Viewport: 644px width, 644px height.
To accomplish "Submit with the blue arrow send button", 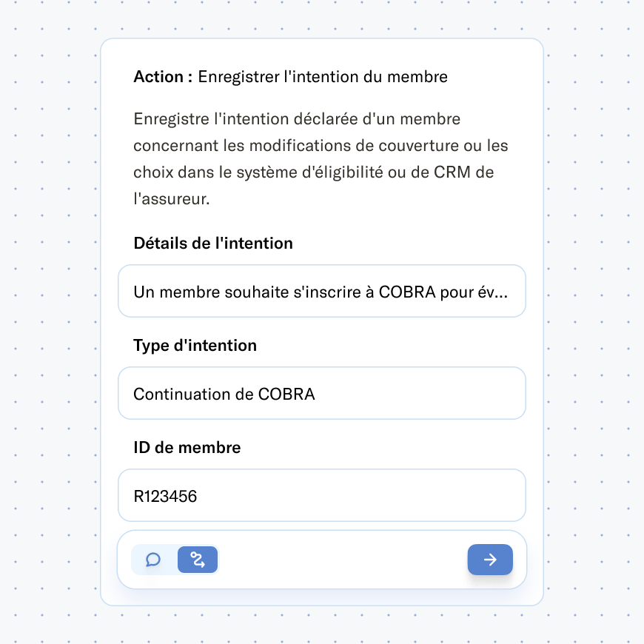I will (490, 560).
